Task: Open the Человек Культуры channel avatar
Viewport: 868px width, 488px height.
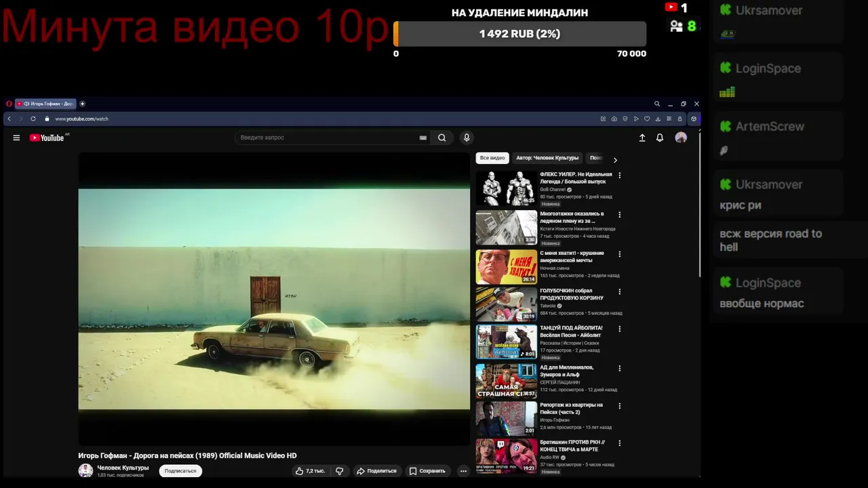Action: 85,470
